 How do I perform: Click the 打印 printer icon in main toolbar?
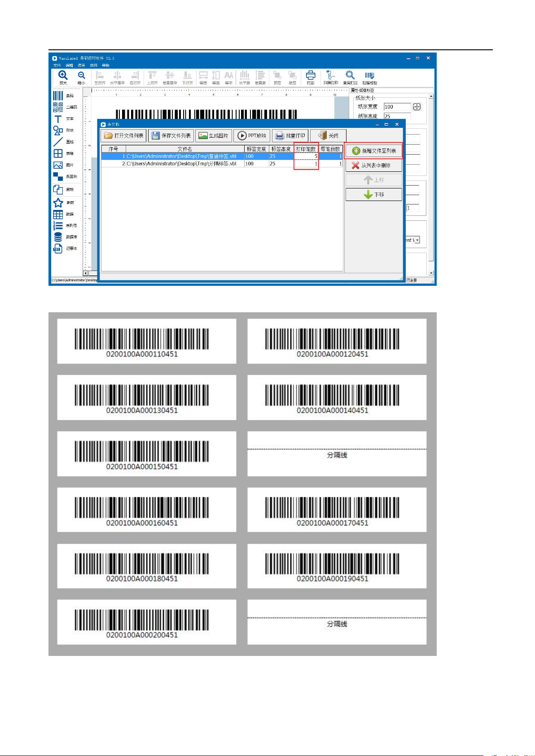pos(311,75)
